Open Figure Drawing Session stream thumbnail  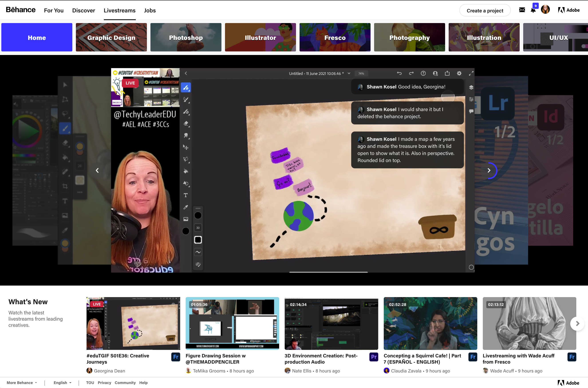[232, 323]
